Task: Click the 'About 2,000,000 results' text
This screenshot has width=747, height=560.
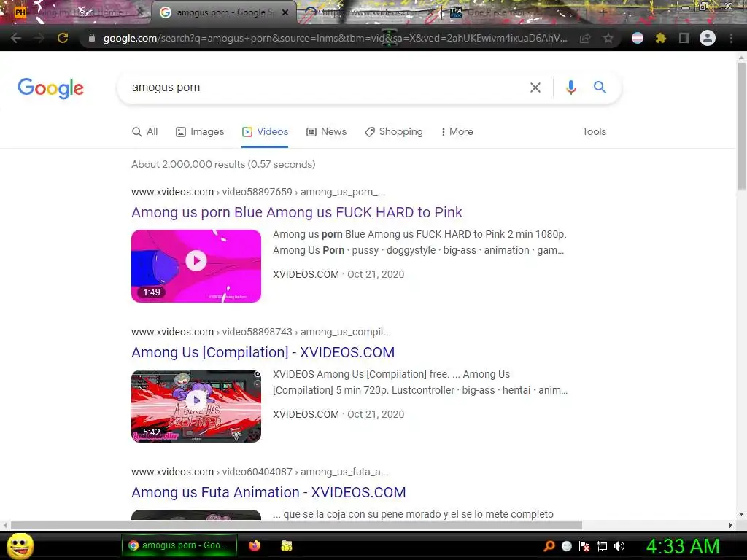Action: pos(223,164)
